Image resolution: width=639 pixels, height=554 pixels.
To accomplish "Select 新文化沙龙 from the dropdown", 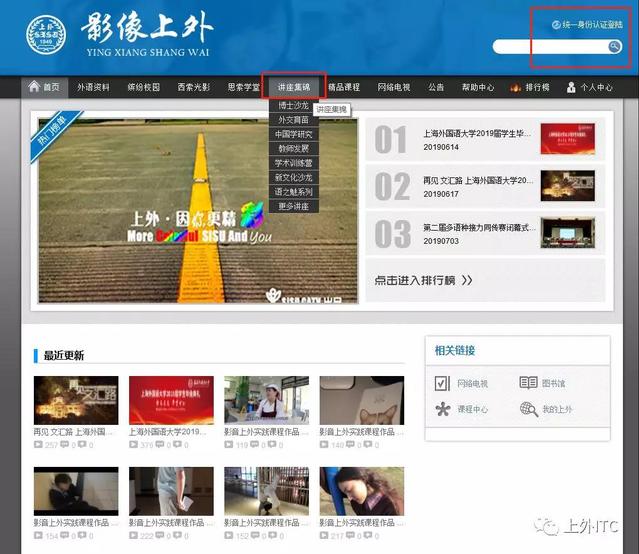I will click(x=294, y=177).
